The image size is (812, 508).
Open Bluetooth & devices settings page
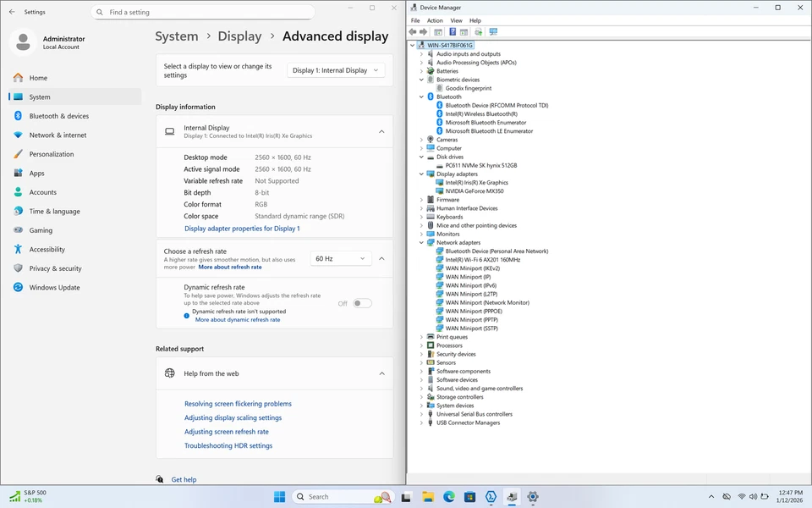point(58,116)
